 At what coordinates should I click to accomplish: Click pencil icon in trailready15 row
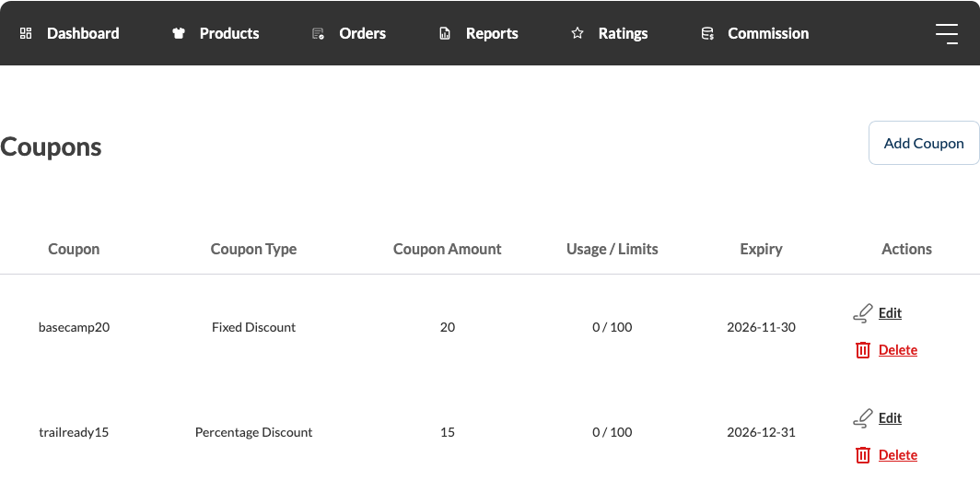[x=862, y=417]
